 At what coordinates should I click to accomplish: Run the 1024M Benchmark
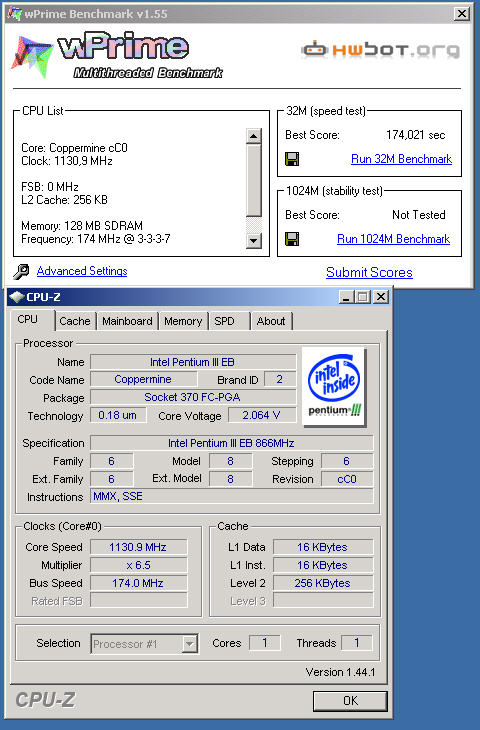393,239
